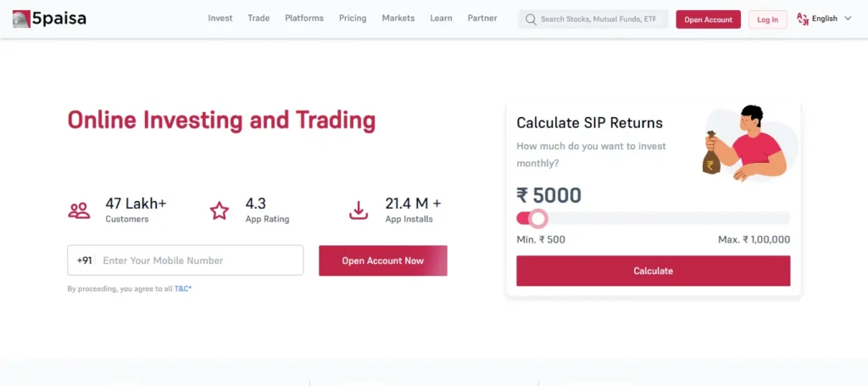Click the Online Investing and Trading heading
The image size is (868, 386).
pyautogui.click(x=221, y=120)
